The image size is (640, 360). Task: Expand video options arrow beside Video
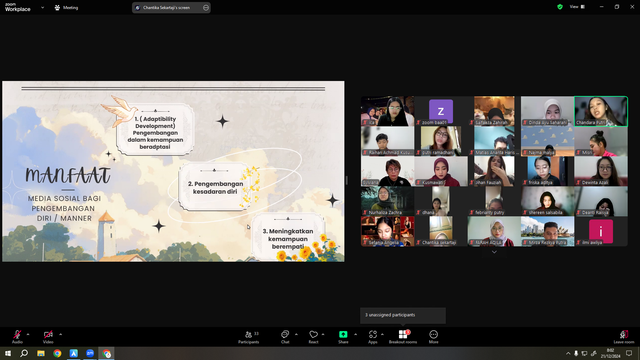pos(60,334)
